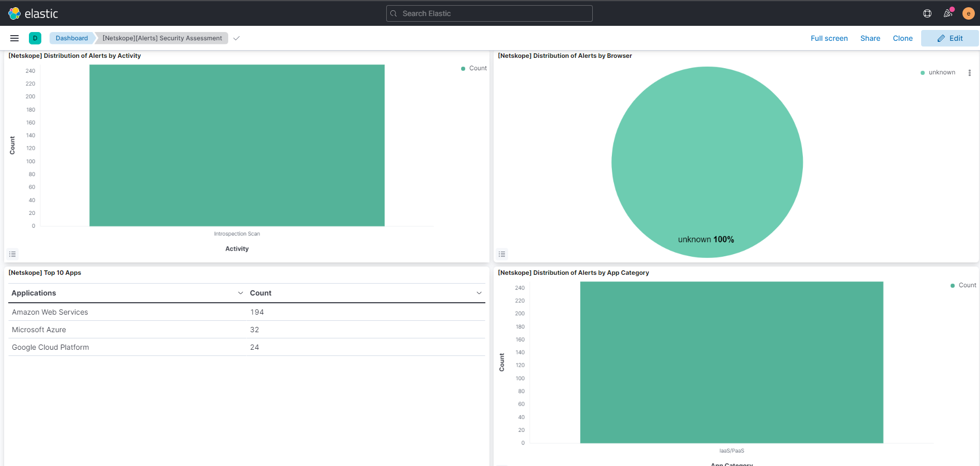Open the Applications column sort dropdown
The image size is (980, 466).
tap(240, 292)
